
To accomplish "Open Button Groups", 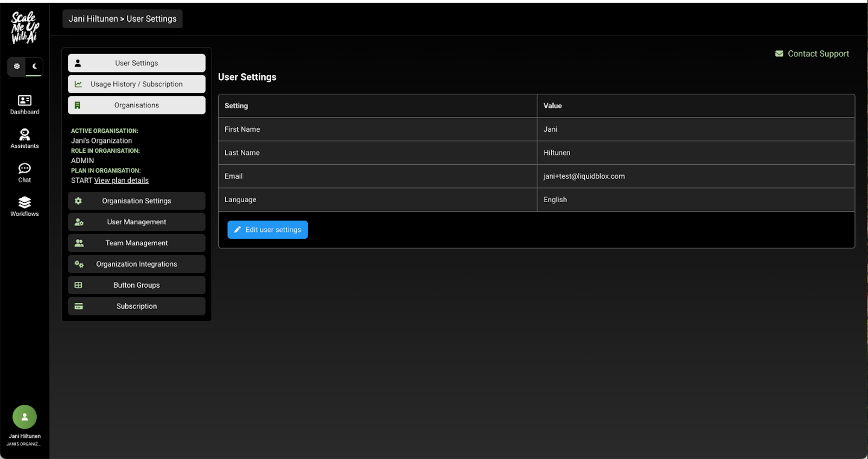I will [137, 285].
